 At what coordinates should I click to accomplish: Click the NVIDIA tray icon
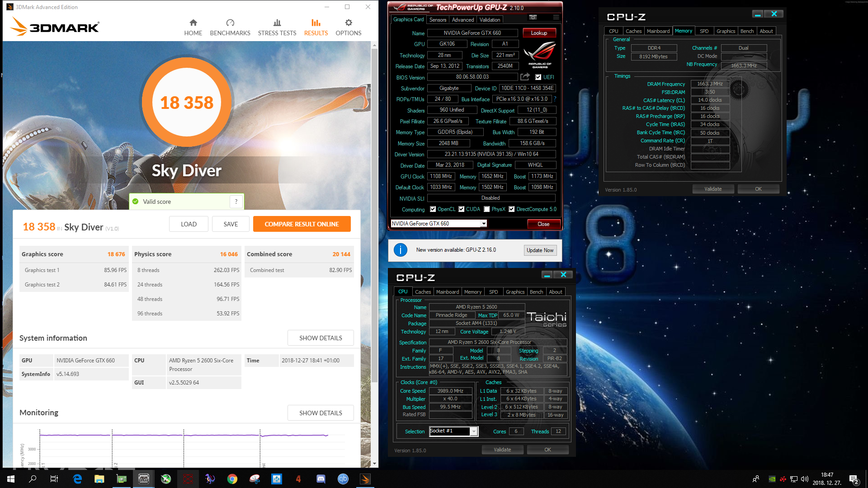click(x=772, y=479)
